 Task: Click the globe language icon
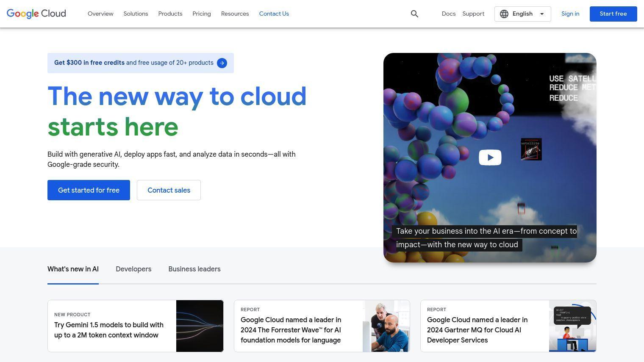[504, 14]
